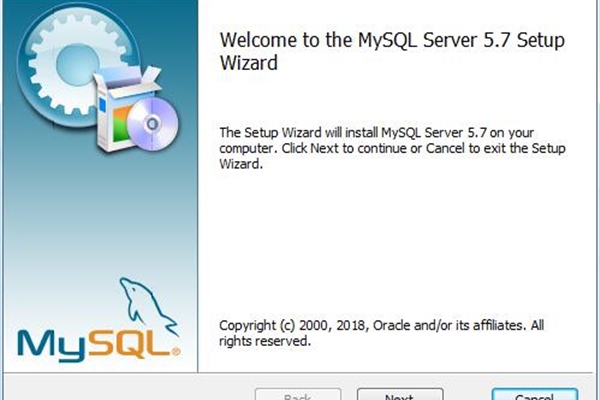
Task: Click 'rights reserved.' in the copyright notice
Action: click(x=265, y=341)
